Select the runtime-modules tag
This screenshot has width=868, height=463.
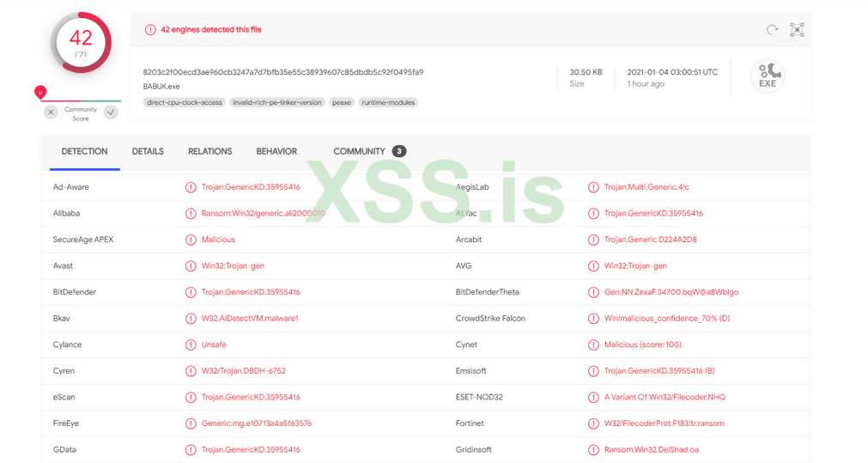[388, 102]
